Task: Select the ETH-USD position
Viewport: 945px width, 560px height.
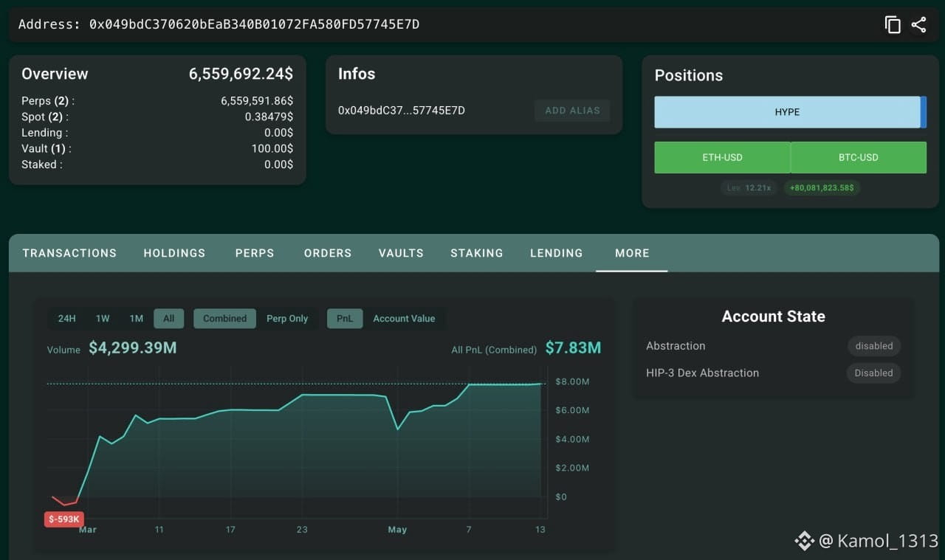Action: pos(722,157)
